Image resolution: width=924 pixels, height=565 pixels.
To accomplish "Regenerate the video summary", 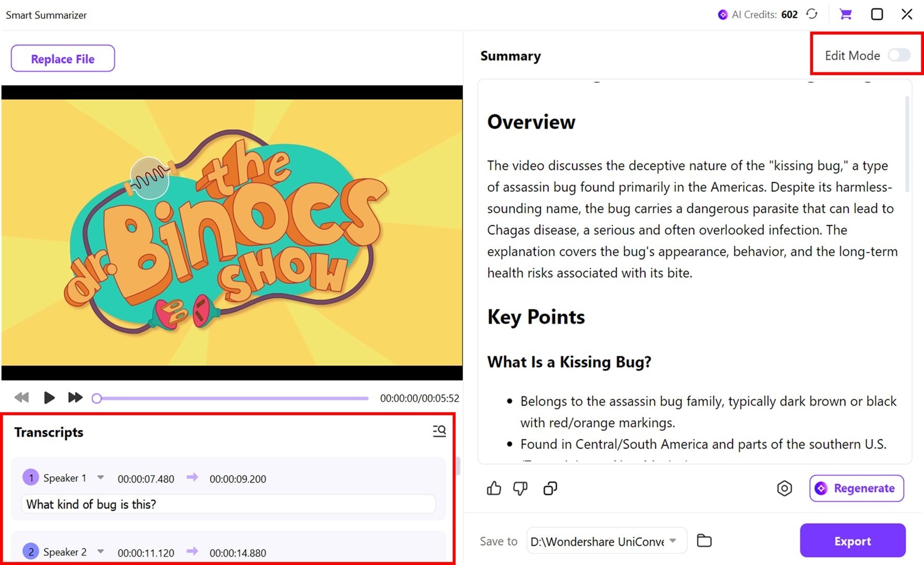I will tap(856, 488).
